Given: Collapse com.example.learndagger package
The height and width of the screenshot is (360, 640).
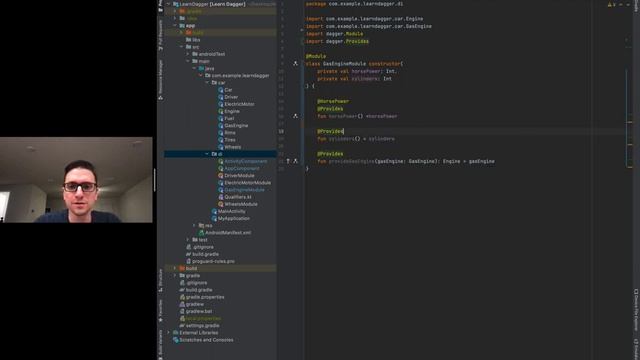Looking at the screenshot, I should click(x=201, y=76).
